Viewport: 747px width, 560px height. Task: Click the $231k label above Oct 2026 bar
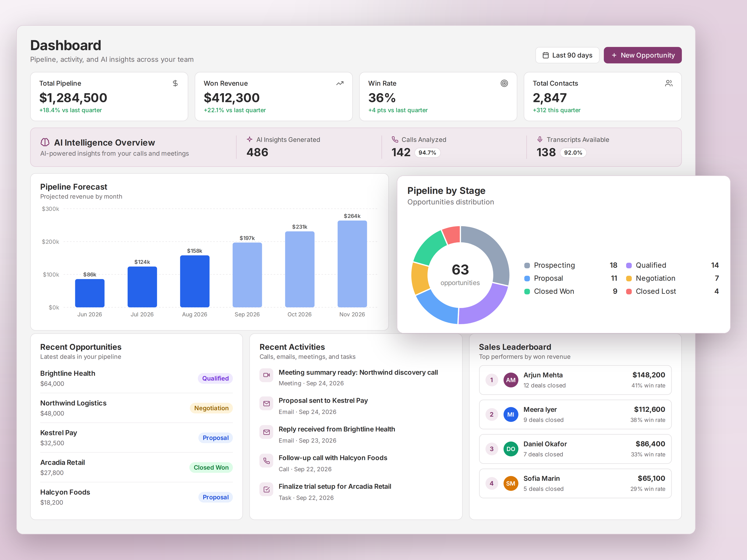300,227
